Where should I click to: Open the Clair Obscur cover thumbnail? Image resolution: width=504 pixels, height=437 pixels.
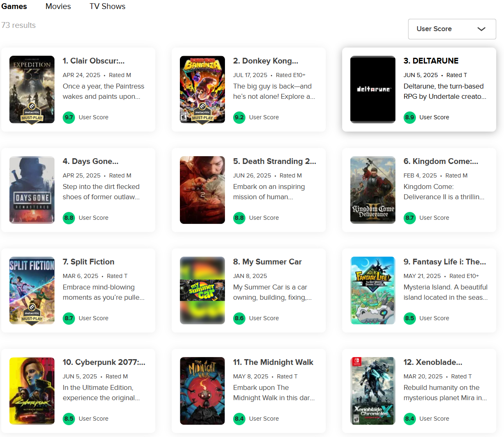click(32, 89)
